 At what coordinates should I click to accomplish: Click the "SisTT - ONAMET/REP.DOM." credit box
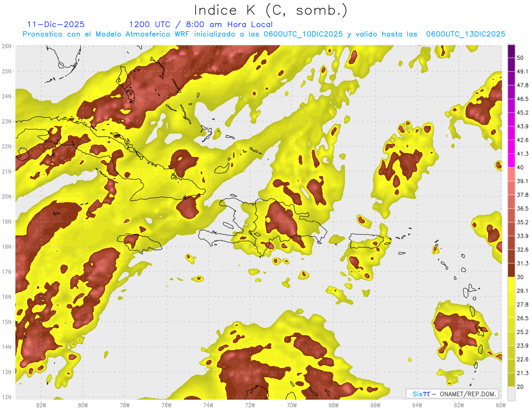(452, 394)
